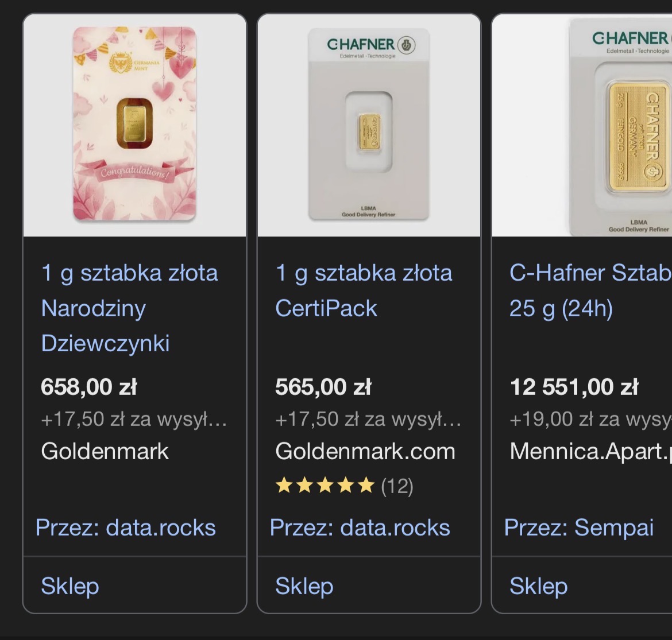Click the Goldenmark seller name

click(105, 451)
